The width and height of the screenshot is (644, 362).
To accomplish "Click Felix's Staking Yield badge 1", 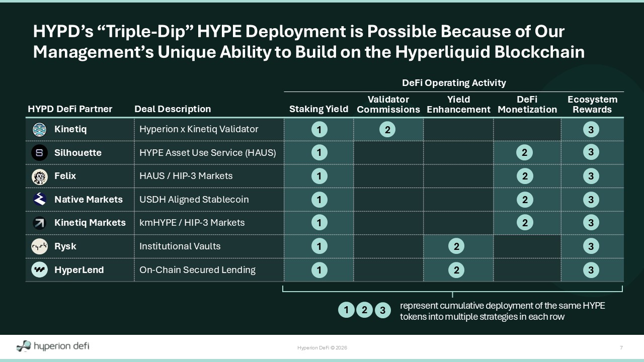I will click(x=319, y=176).
